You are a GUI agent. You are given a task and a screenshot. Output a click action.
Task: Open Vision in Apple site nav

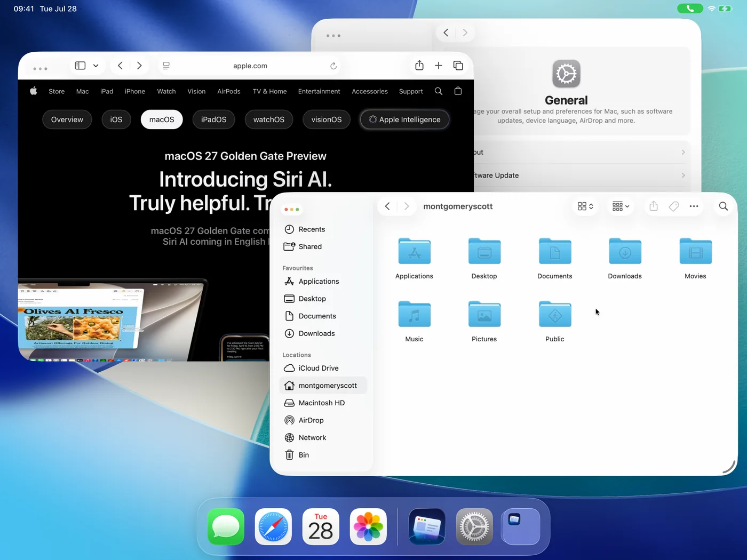(196, 91)
